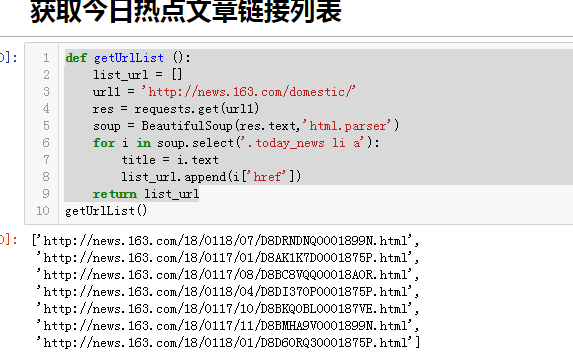Click the 'return list_url' line
Image resolution: width=573 pixels, height=361 pixels.
click(146, 194)
